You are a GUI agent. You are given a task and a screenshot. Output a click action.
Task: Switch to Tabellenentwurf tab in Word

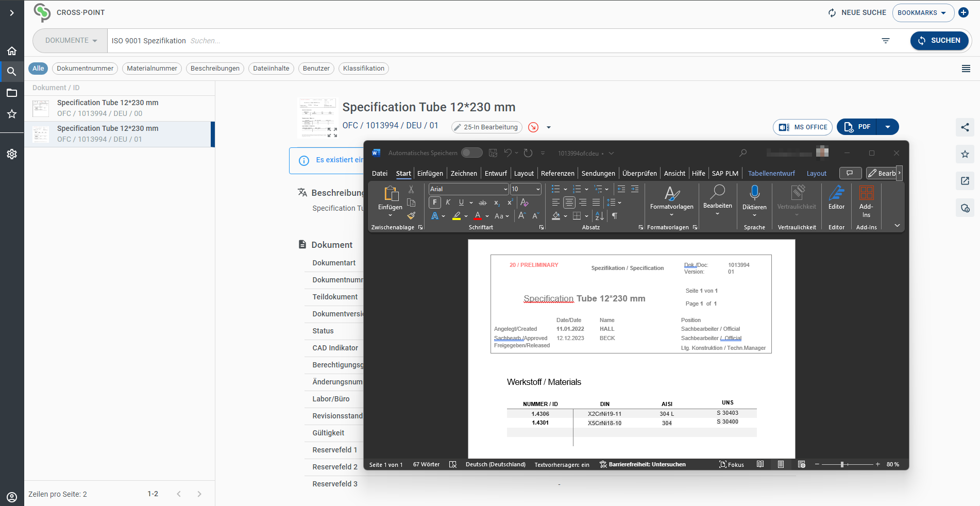pyautogui.click(x=771, y=174)
